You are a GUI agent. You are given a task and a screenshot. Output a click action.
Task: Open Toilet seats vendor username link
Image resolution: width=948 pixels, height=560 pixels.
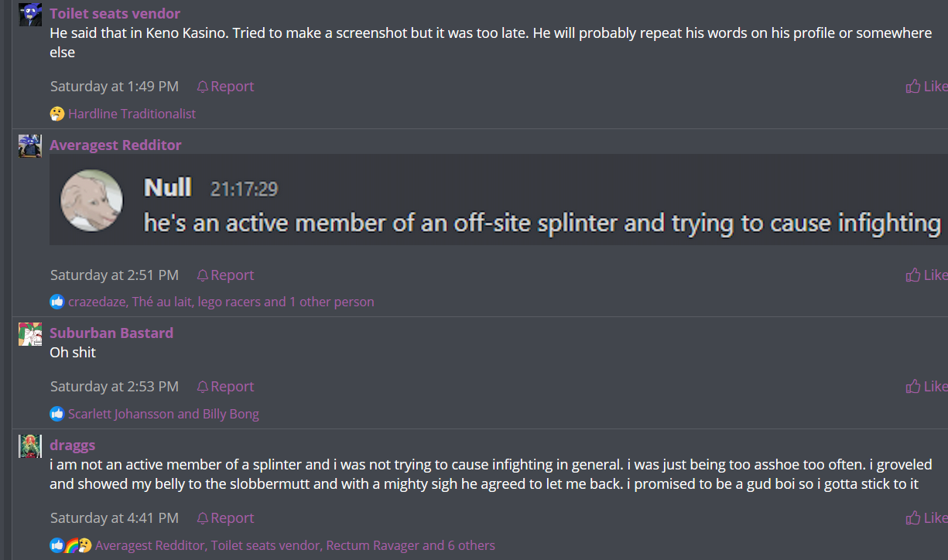[x=115, y=13]
